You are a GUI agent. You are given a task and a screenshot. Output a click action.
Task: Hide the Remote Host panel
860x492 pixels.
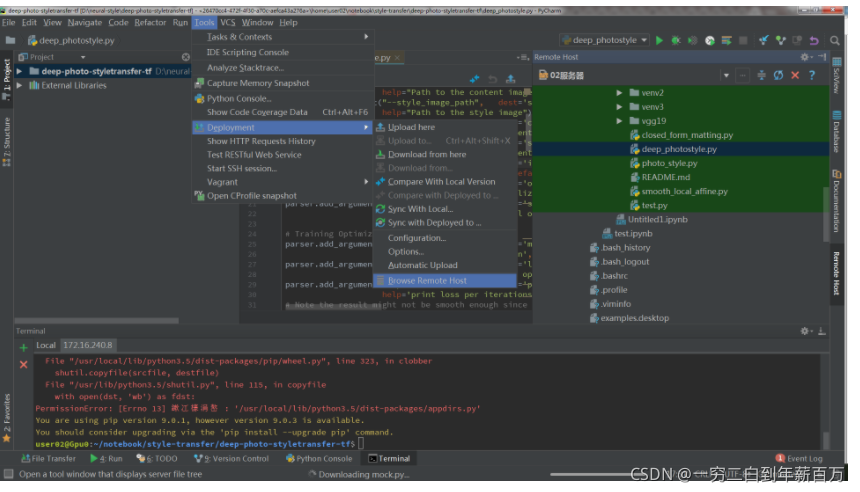pyautogui.click(x=822, y=56)
